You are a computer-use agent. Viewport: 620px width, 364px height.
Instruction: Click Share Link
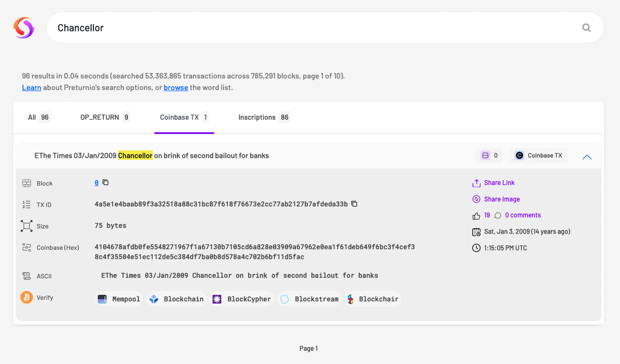coord(499,183)
